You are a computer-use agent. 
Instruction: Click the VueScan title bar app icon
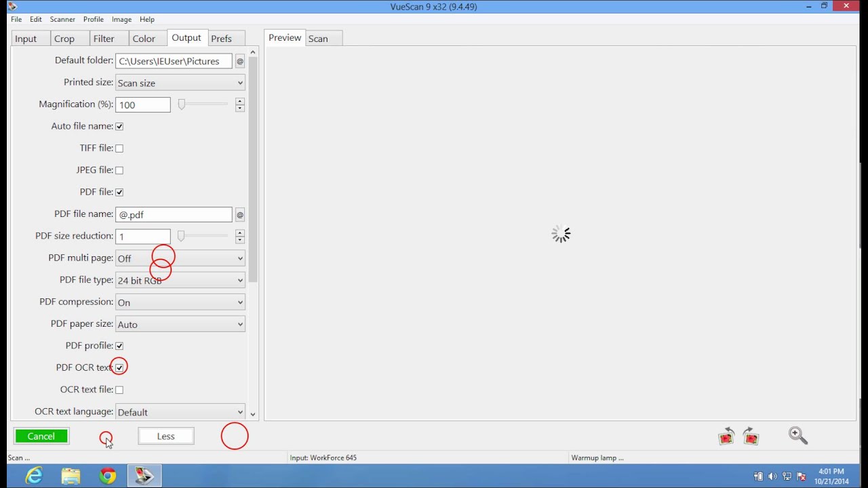point(12,6)
